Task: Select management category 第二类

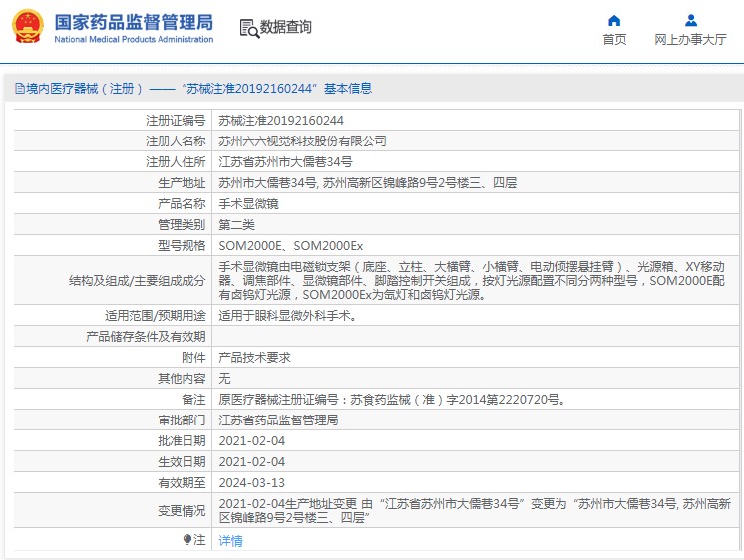Action: coord(236,225)
